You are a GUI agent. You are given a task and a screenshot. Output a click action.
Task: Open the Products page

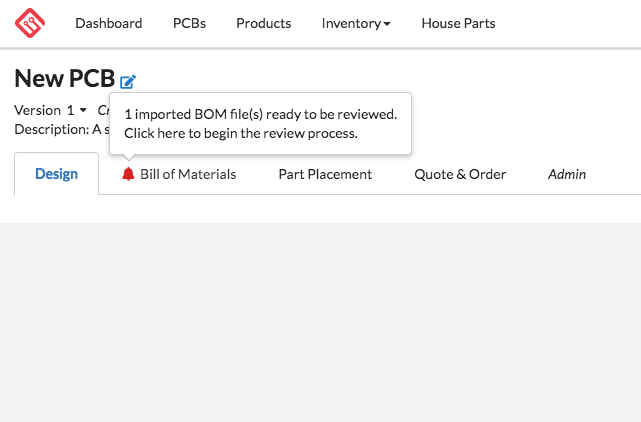click(x=263, y=23)
